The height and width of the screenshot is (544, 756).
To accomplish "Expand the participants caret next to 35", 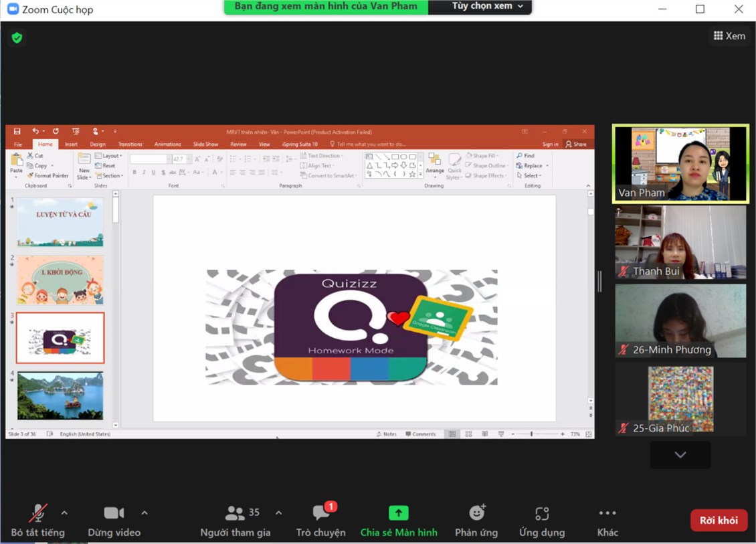I will (x=278, y=513).
